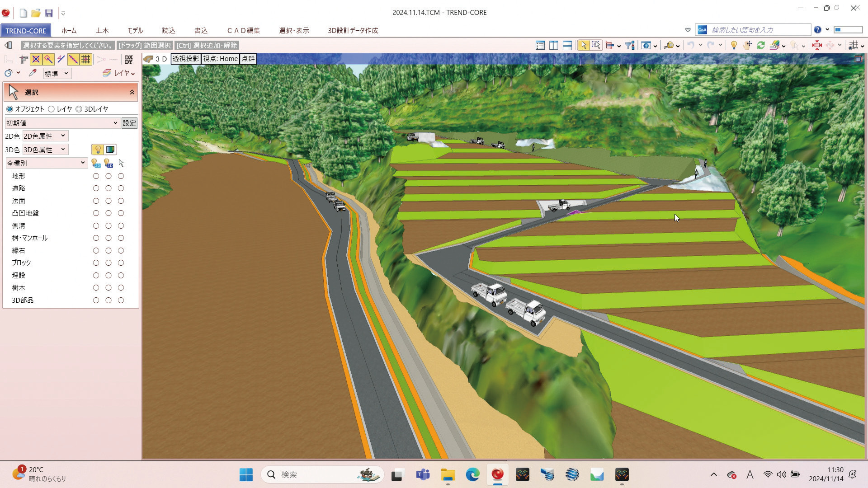Open Microsoft Edge from the taskbar
Screen dimensions: 868x488
[472, 474]
